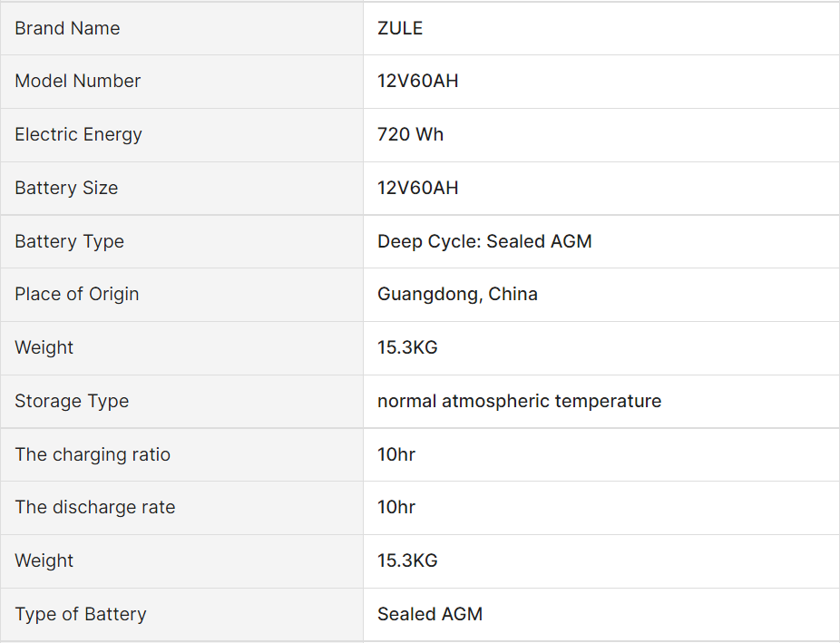This screenshot has height=643, width=840.
Task: Select the 12V60AH value beside Model Number
Action: click(418, 81)
